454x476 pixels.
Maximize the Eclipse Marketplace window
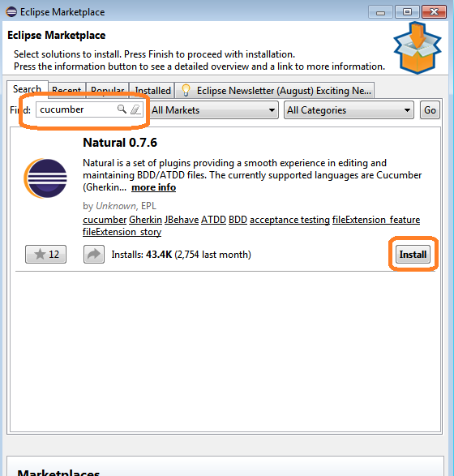pos(407,12)
